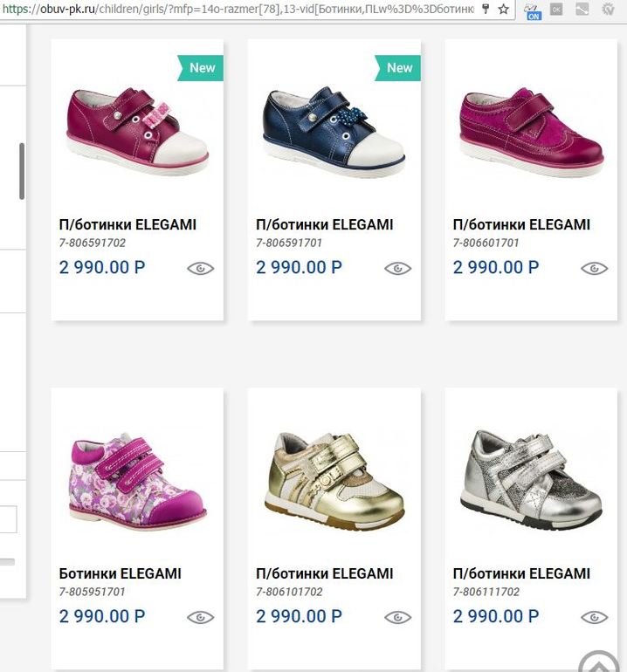Click the saved password key icon
Viewport: 627px width, 672px height.
[x=486, y=9]
